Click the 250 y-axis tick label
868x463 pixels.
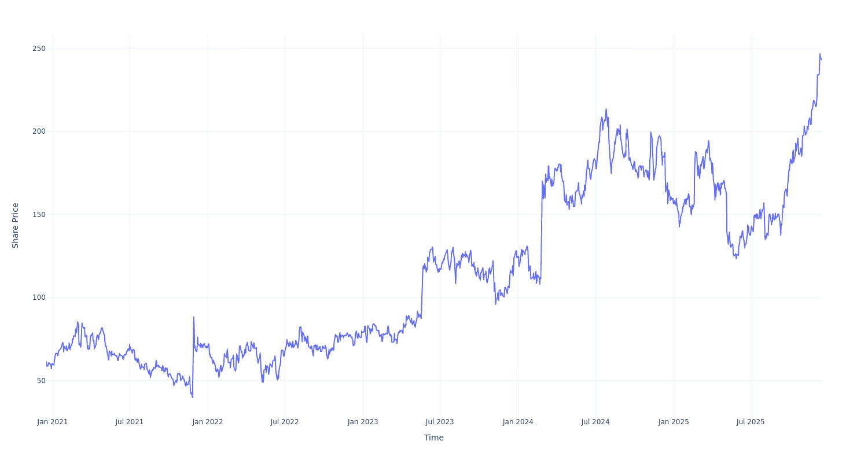coord(39,49)
